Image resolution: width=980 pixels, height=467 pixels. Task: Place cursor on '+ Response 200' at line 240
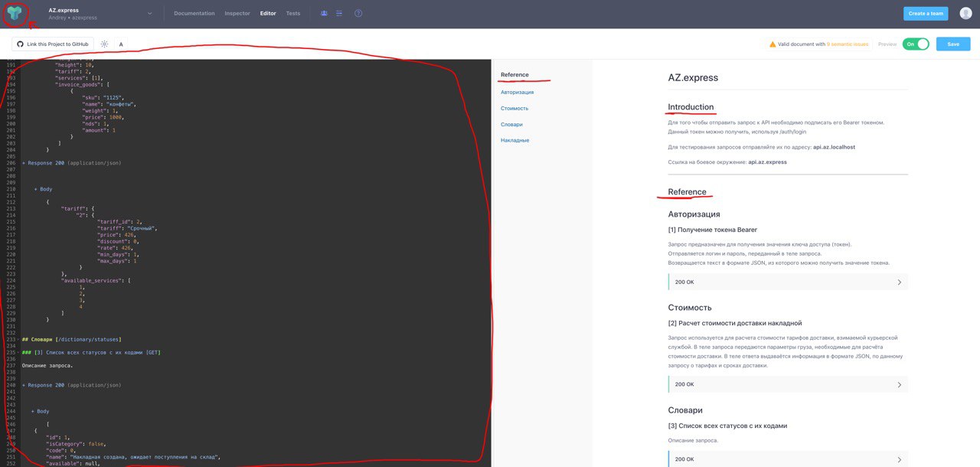coord(72,385)
